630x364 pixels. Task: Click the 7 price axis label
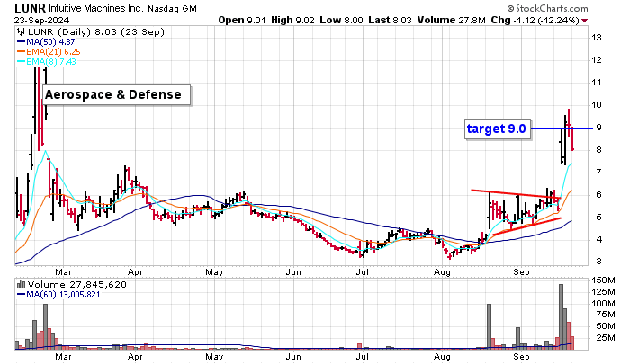click(598, 173)
